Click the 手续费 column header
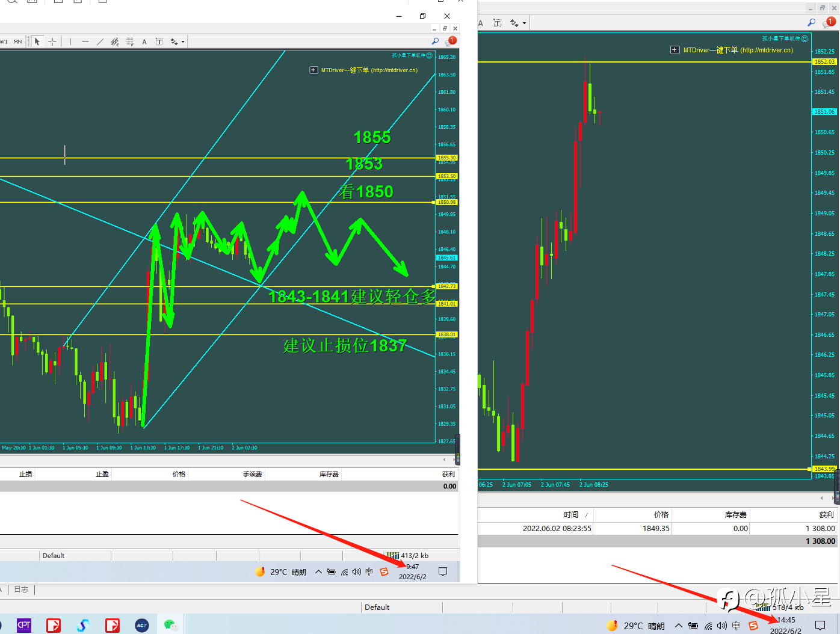 tap(252, 474)
